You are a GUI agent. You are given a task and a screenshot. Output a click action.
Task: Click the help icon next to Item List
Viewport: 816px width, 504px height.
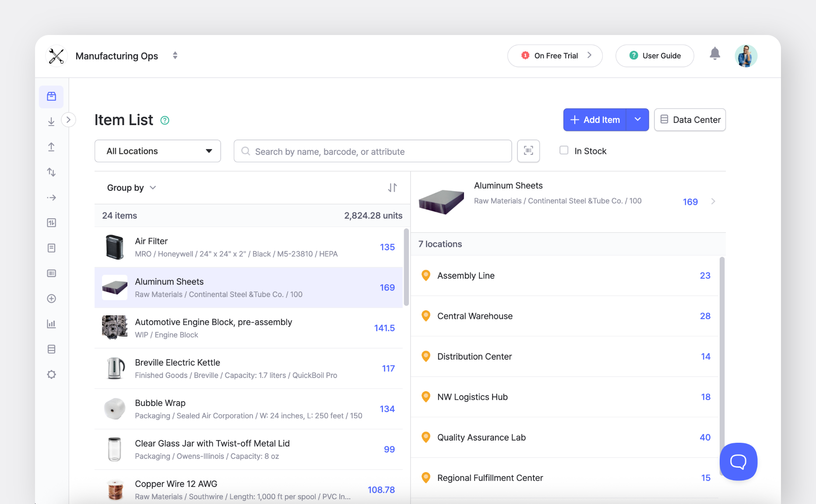pyautogui.click(x=165, y=120)
